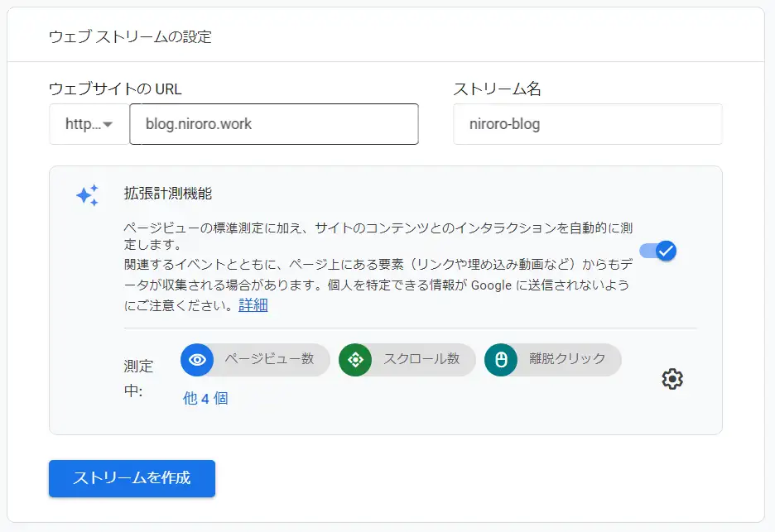The width and height of the screenshot is (775, 532).
Task: Disable the 拡張計測機能 toggle switch
Action: pyautogui.click(x=658, y=251)
